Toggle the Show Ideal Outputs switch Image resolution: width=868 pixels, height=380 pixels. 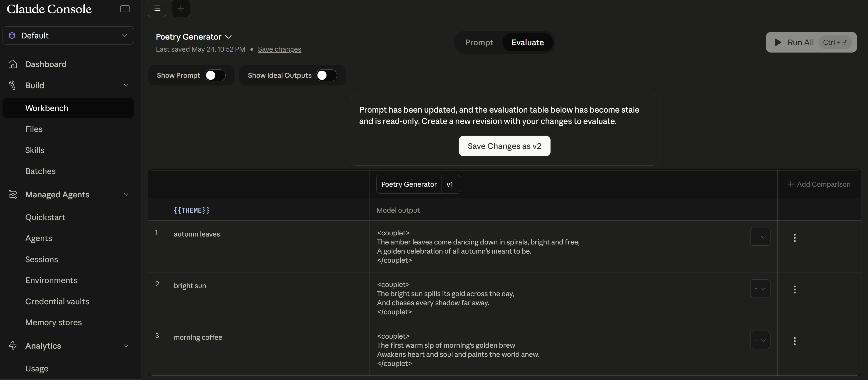coord(326,75)
